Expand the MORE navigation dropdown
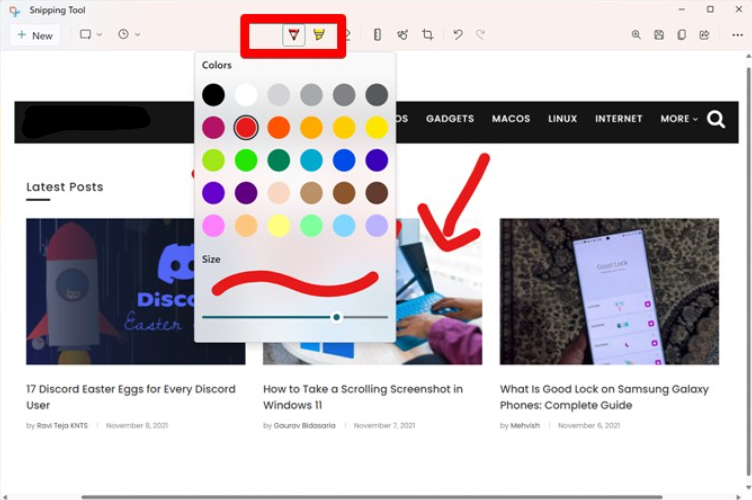752x500 pixels. tap(679, 118)
